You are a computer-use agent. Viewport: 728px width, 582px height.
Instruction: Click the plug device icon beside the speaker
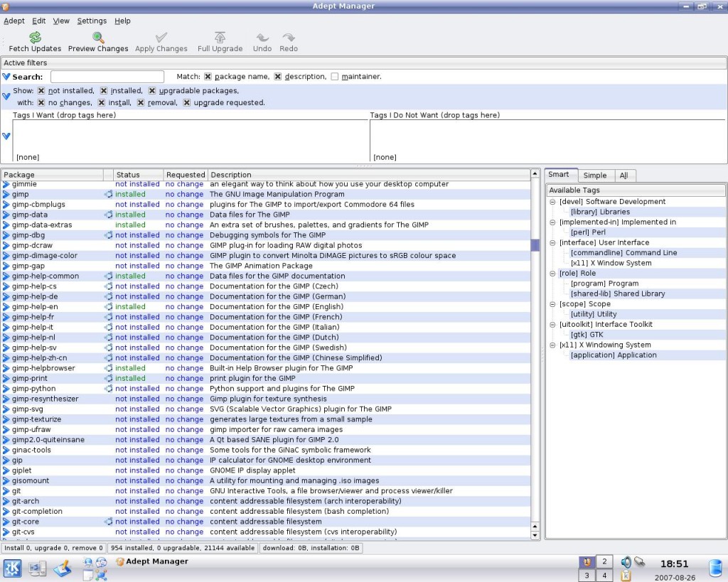coord(639,562)
